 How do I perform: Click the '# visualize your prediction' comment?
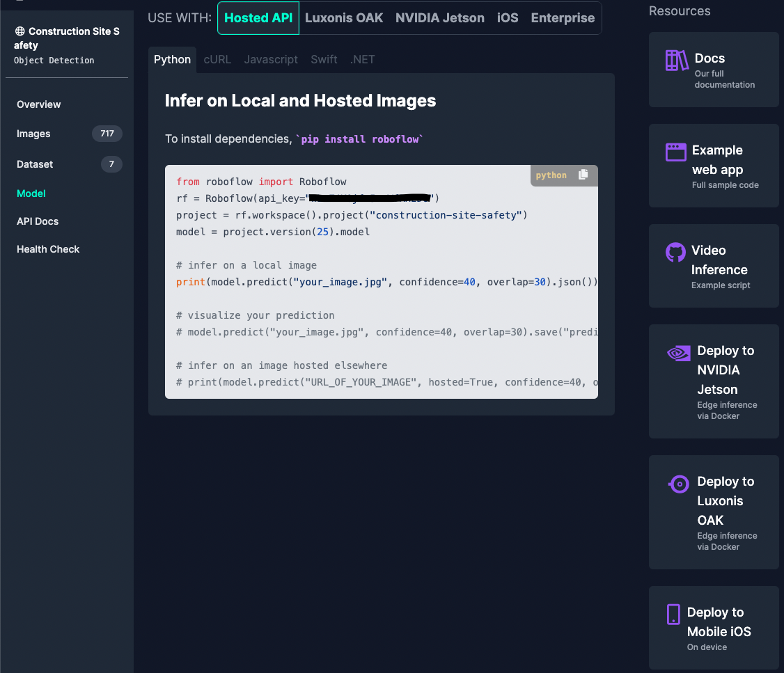click(255, 315)
